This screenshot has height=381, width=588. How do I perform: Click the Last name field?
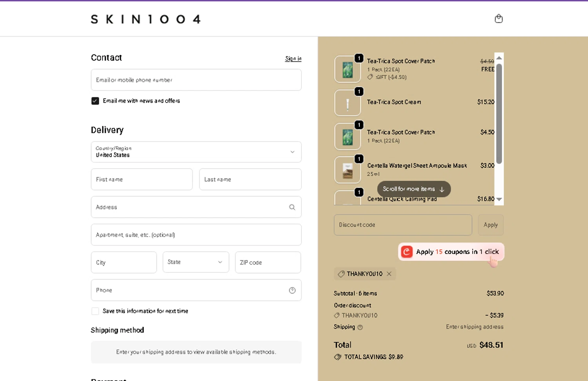click(x=250, y=180)
